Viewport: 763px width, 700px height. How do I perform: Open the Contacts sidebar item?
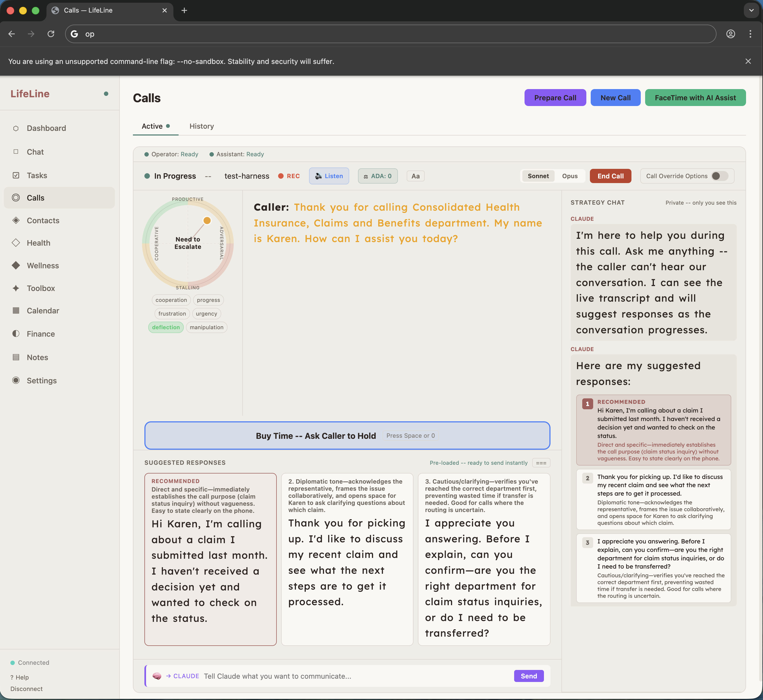43,220
